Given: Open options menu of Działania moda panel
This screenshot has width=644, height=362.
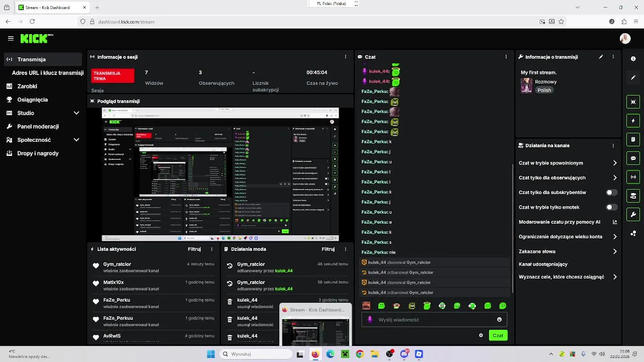Looking at the screenshot, I should pos(345,249).
